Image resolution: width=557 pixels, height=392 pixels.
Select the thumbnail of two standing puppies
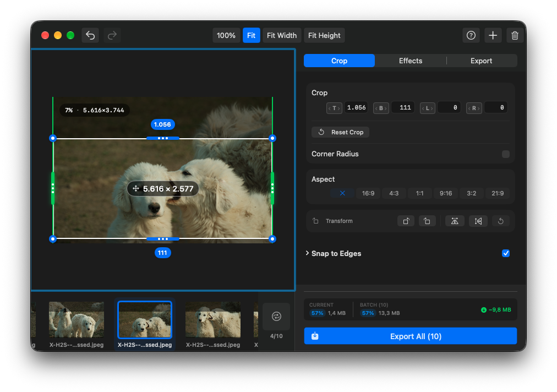[x=77, y=319]
